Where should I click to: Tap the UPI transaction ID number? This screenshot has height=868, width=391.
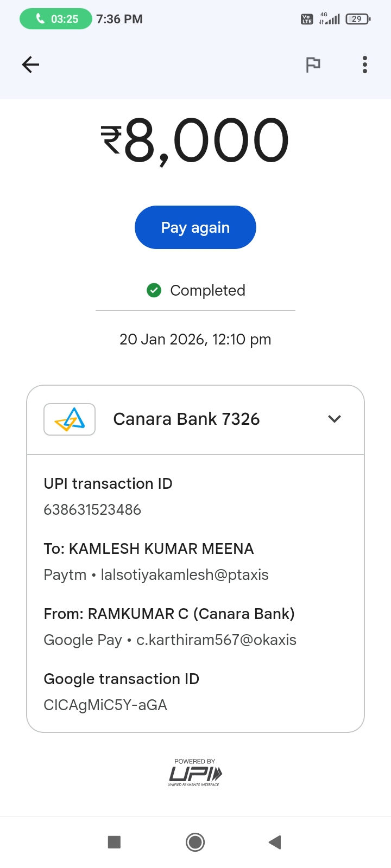[92, 510]
